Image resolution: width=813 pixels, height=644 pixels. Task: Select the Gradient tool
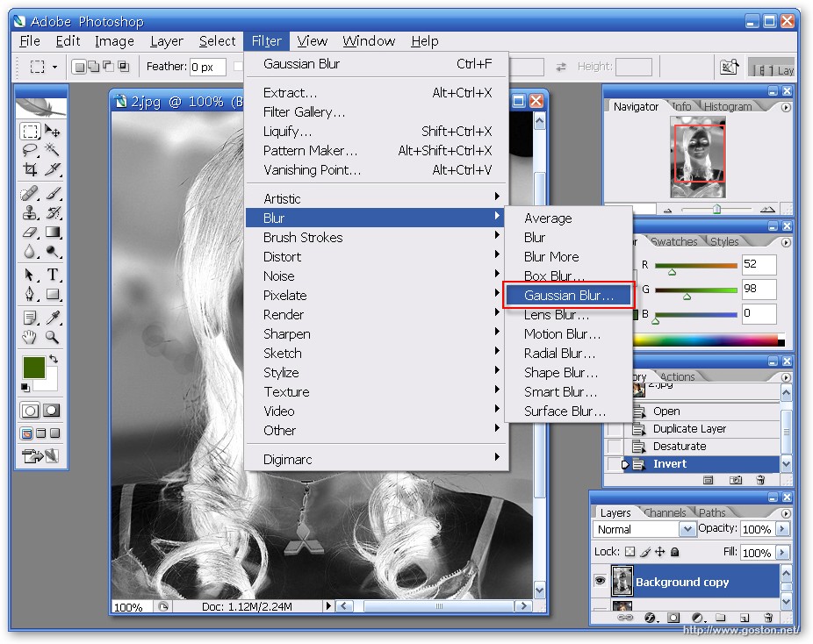52,233
